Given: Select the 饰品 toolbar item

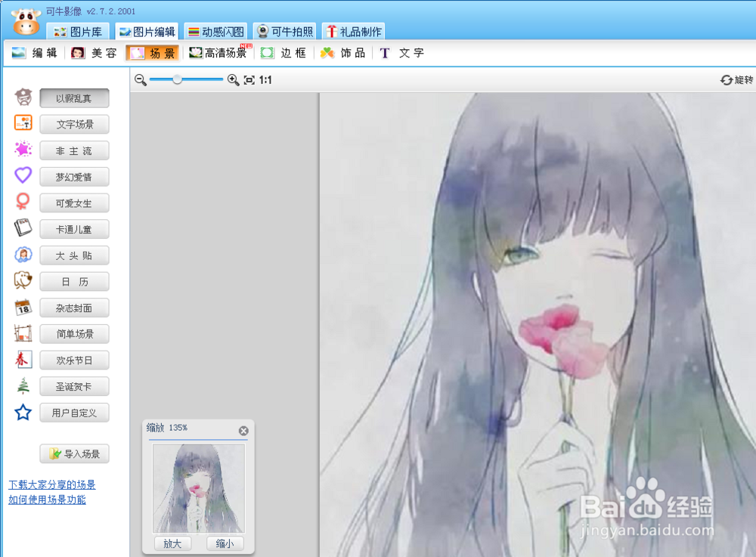Looking at the screenshot, I should click(x=343, y=53).
